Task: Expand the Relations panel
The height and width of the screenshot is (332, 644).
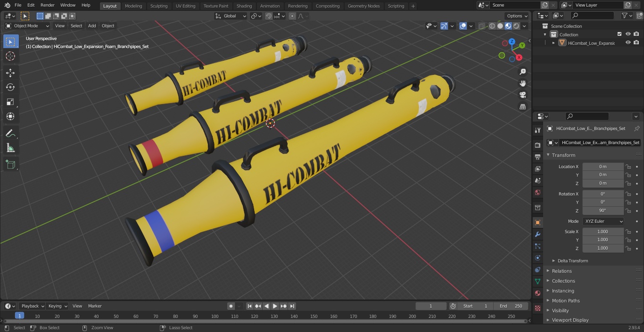Action: pos(561,271)
